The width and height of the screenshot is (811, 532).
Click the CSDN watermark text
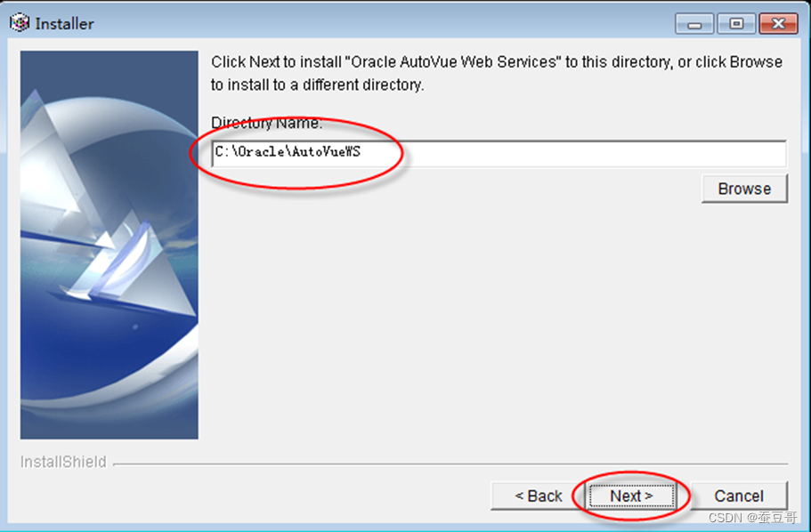tap(752, 517)
